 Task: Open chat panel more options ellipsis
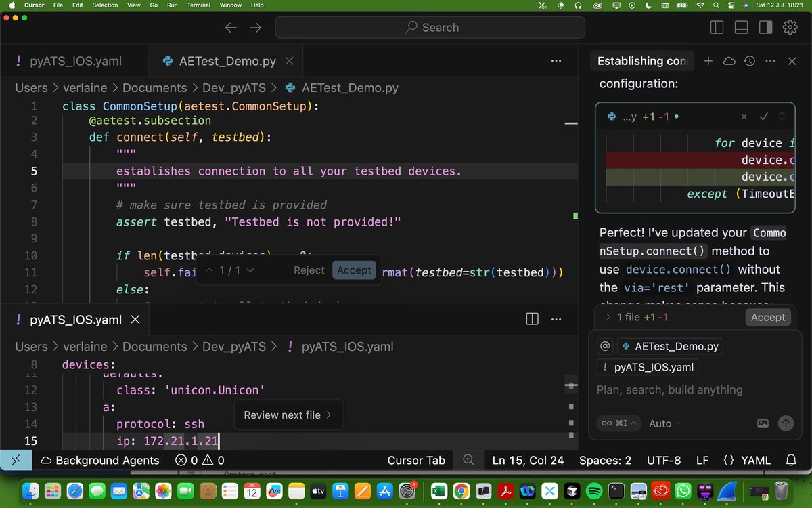point(771,61)
